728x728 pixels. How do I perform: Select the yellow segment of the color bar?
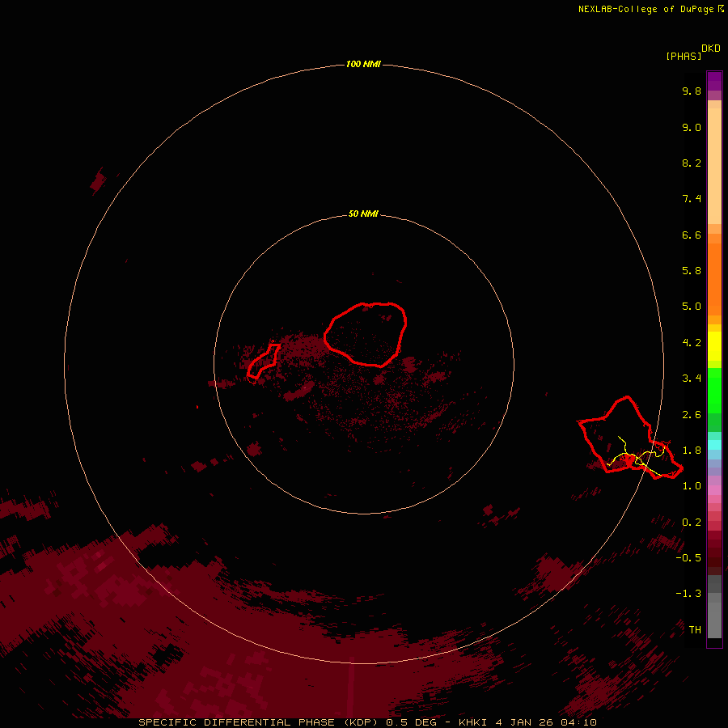coord(714,346)
